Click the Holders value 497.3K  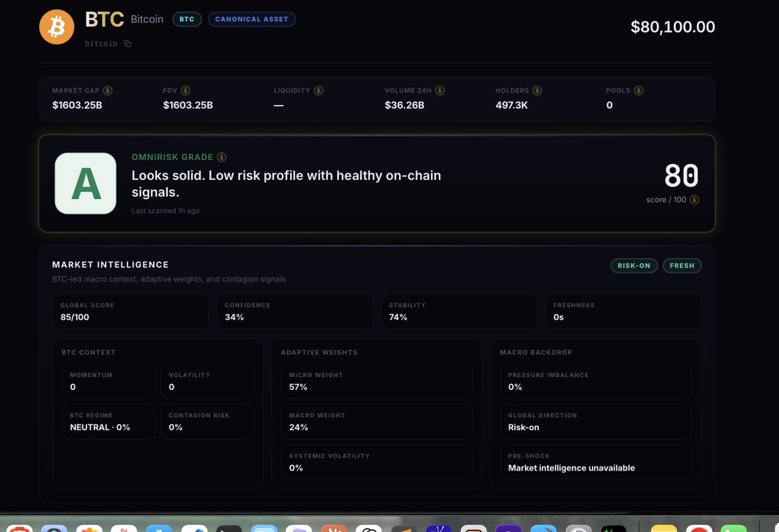pos(512,105)
